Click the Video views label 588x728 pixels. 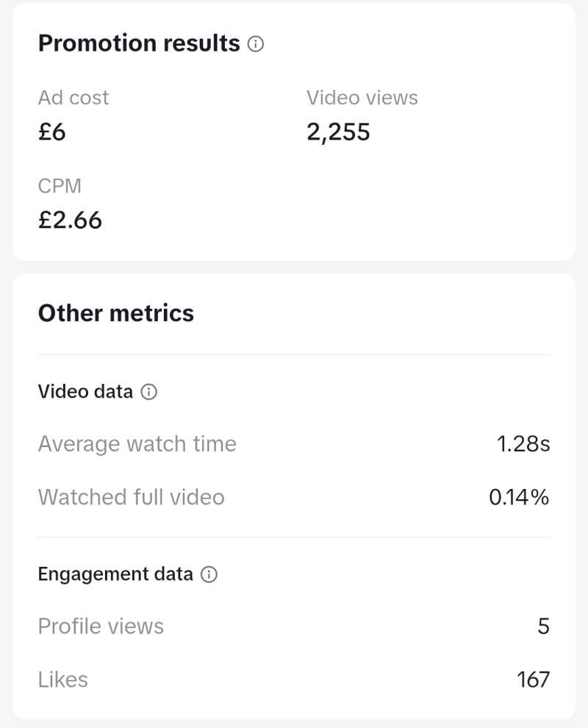tap(362, 98)
